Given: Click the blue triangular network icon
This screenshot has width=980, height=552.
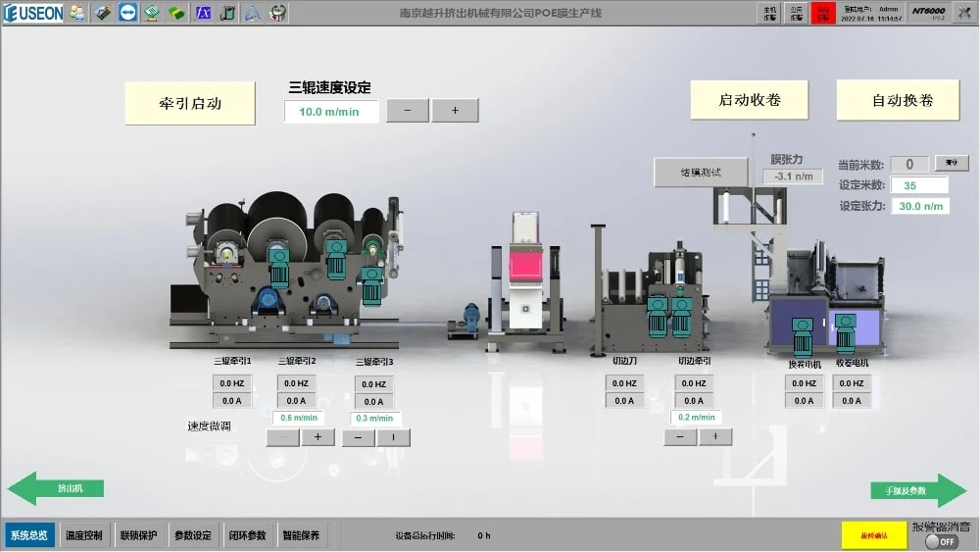Looking at the screenshot, I should coord(252,13).
